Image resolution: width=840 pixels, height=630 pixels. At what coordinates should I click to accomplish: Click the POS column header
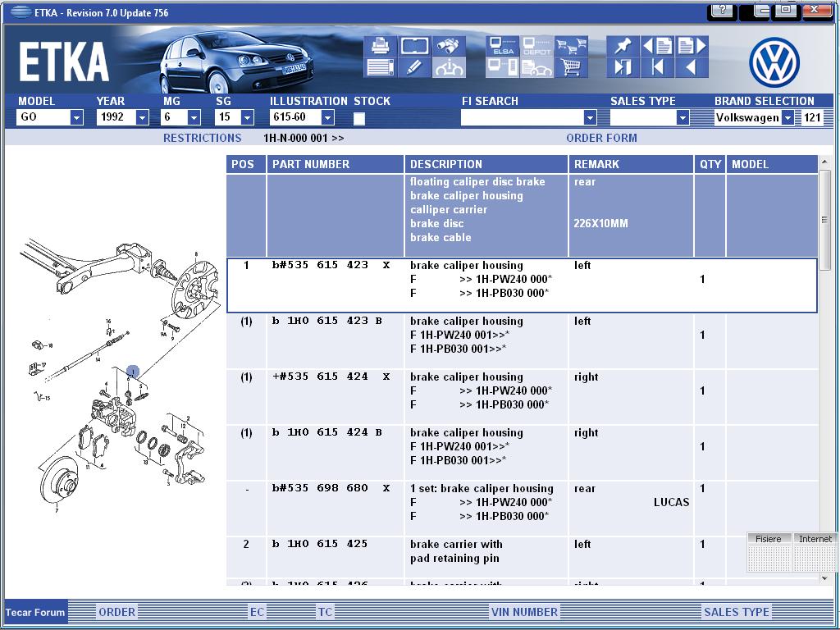[246, 164]
